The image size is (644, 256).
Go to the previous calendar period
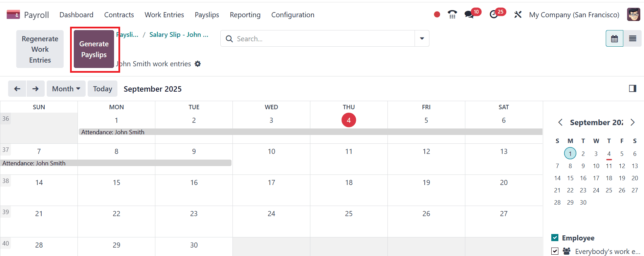17,89
